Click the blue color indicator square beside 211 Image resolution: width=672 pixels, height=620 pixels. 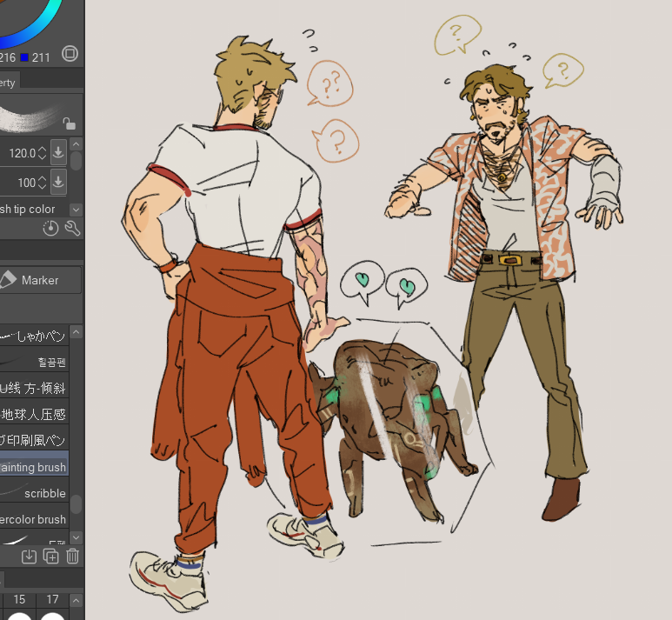click(24, 57)
